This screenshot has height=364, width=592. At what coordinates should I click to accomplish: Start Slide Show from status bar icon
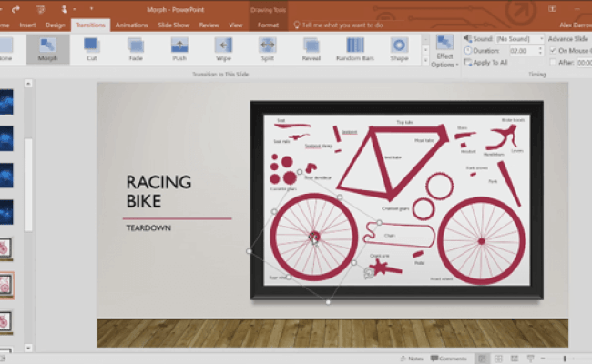coord(530,359)
